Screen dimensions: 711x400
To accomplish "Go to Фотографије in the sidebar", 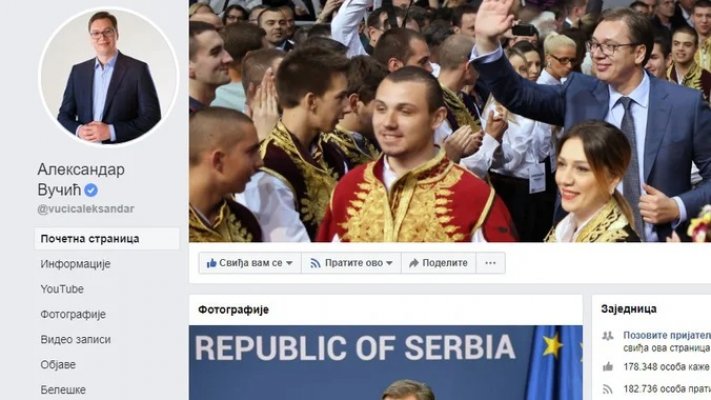I will pos(73,314).
